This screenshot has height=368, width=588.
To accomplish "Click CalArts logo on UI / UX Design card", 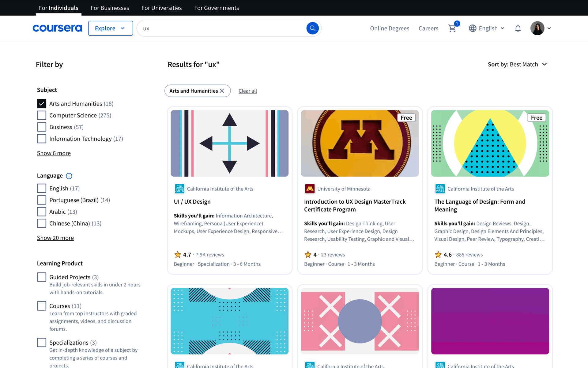I will (179, 189).
